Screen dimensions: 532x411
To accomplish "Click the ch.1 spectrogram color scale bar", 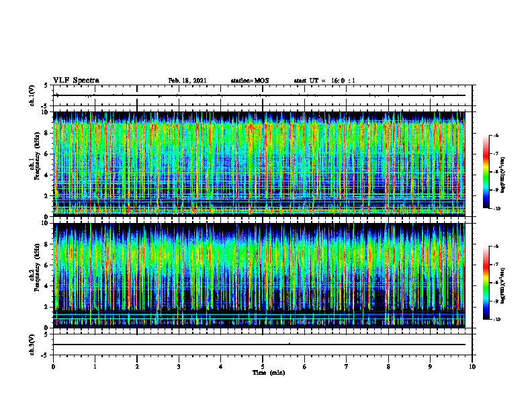I will tap(486, 172).
